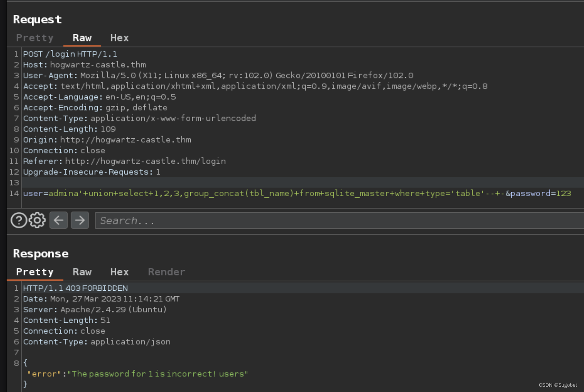Open the search help question mark icon

[x=19, y=220]
